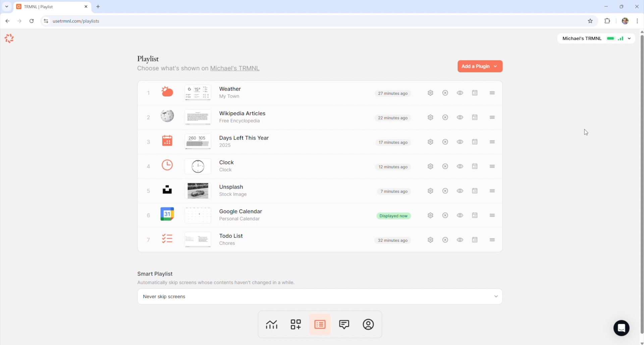The image size is (644, 345).
Task: Open the plugins grid icon in bottom nav
Action: [x=296, y=324]
